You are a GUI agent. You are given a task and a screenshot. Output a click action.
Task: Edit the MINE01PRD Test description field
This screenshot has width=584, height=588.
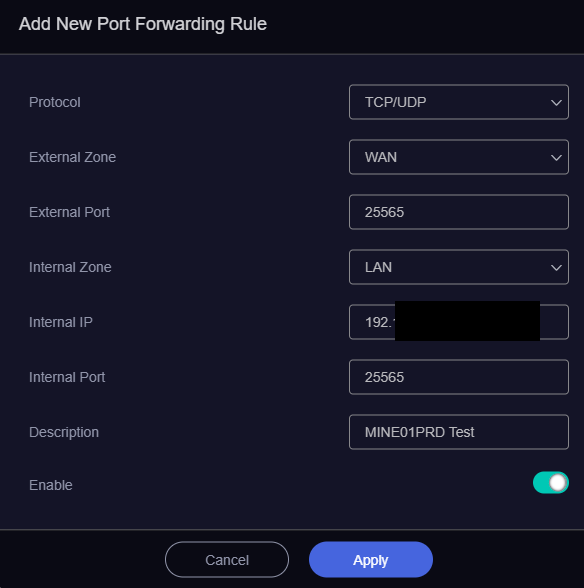click(459, 432)
